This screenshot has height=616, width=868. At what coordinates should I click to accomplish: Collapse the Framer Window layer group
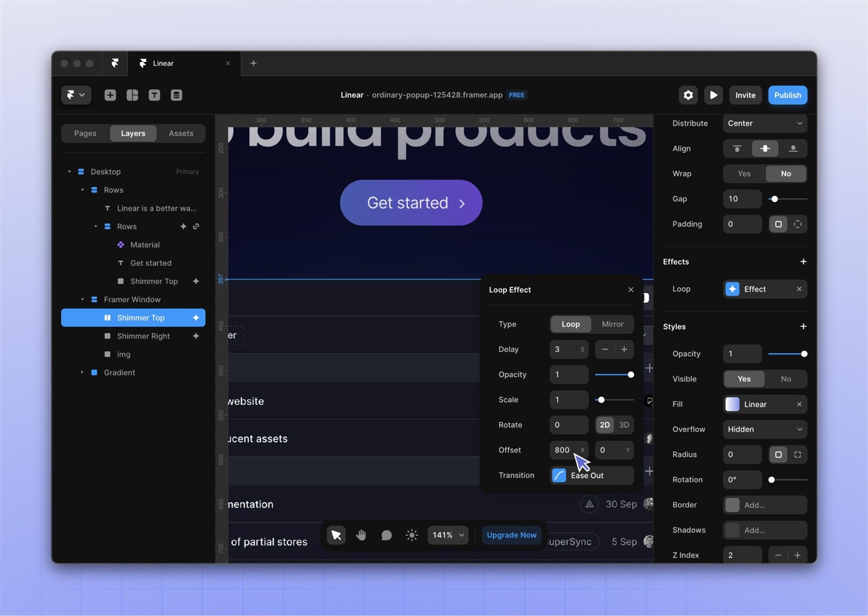coord(82,300)
